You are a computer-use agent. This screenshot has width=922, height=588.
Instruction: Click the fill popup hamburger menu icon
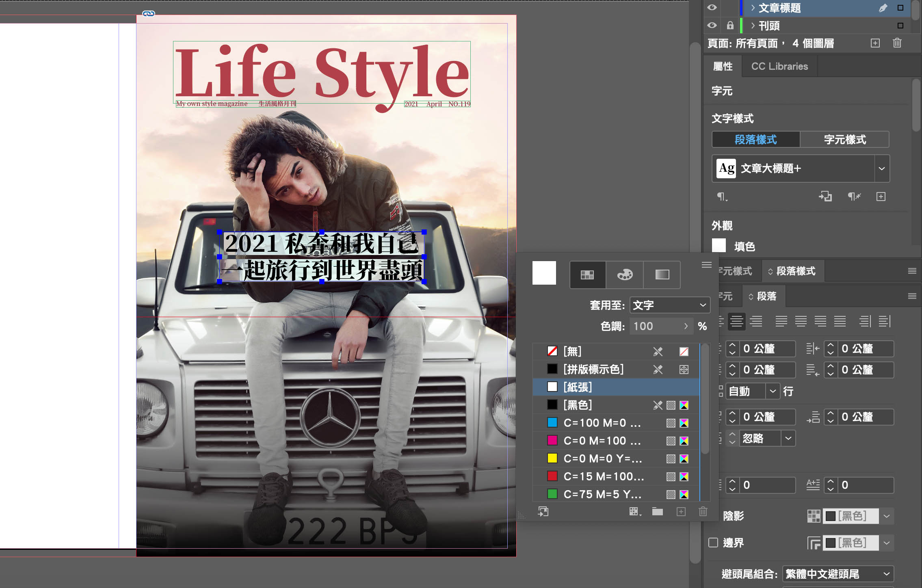706,265
